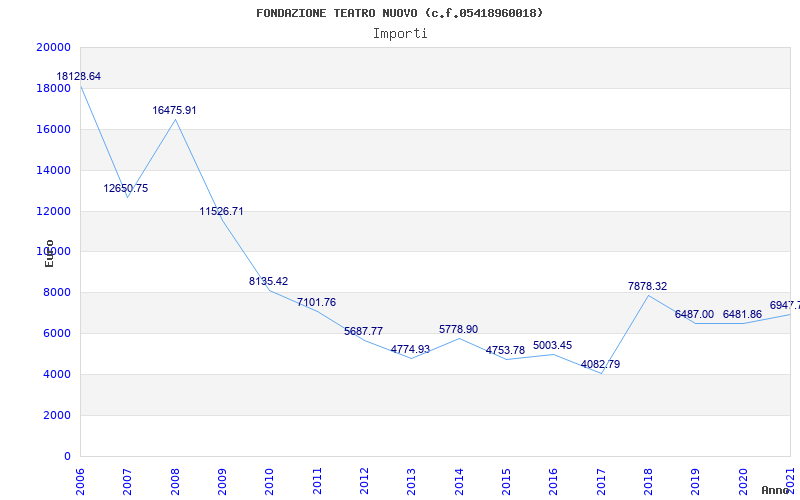Select the 8135.42 data label

pos(268,281)
